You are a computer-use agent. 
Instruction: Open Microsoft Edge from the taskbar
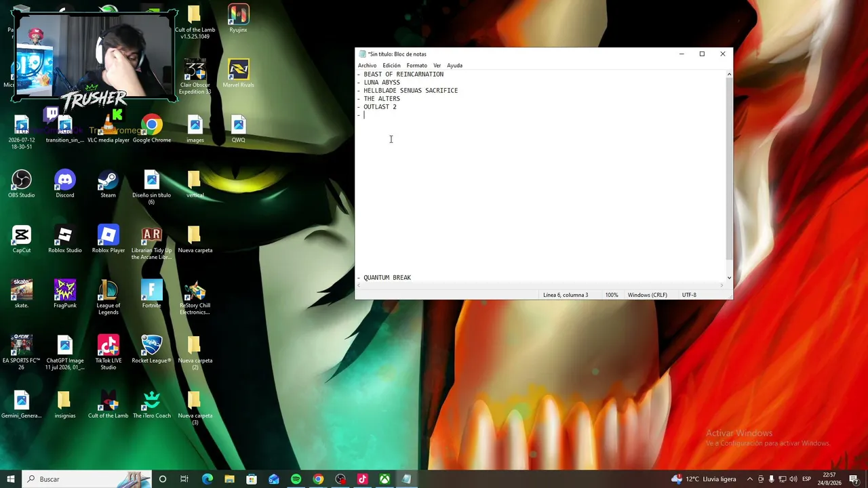click(x=208, y=479)
